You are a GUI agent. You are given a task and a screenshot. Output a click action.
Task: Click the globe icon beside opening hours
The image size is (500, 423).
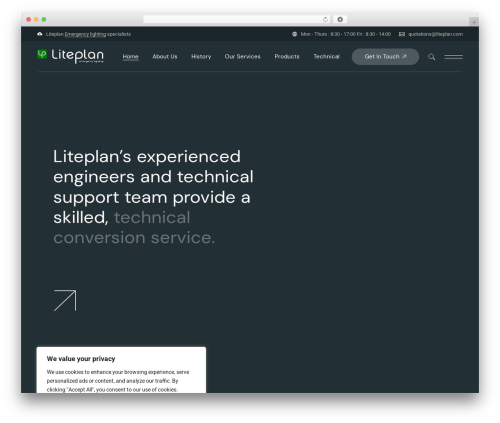coord(294,34)
